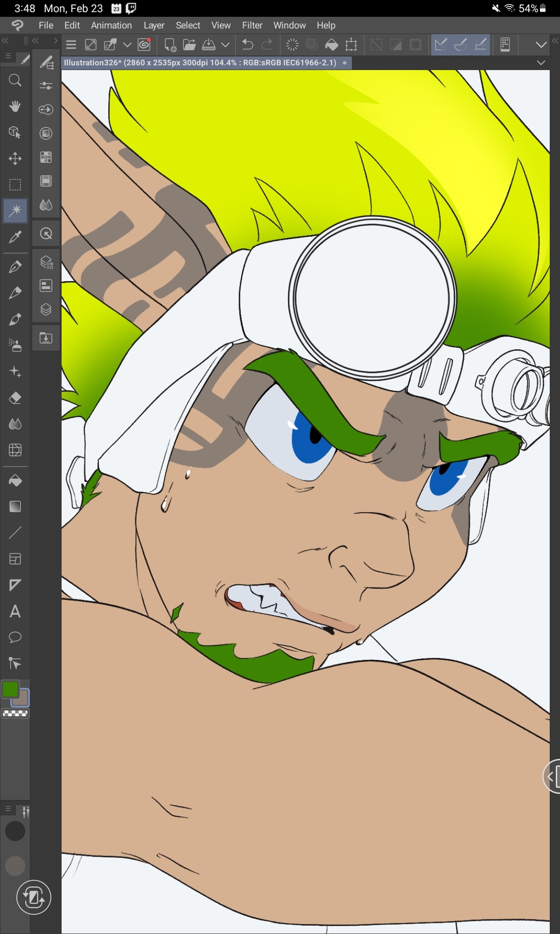Select the Eyedropper tool
560x934 pixels.
tap(15, 237)
